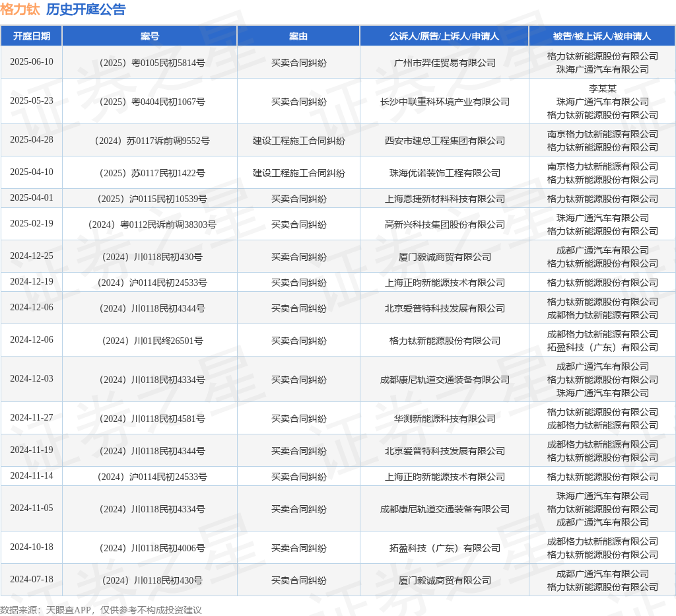The width and height of the screenshot is (676, 616).
Task: Click defendant 南京格力钛新能源有限公司 in the 2025-04-28 row
Action: (x=602, y=134)
